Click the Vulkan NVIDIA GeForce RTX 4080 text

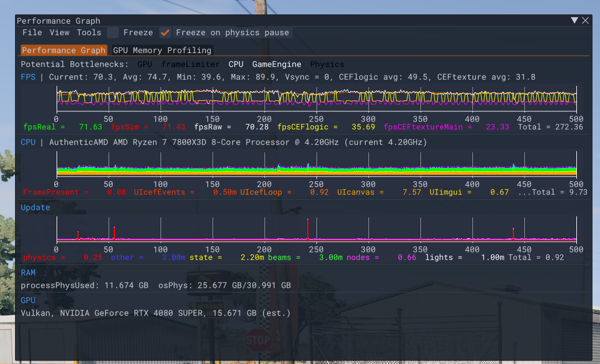[155, 313]
